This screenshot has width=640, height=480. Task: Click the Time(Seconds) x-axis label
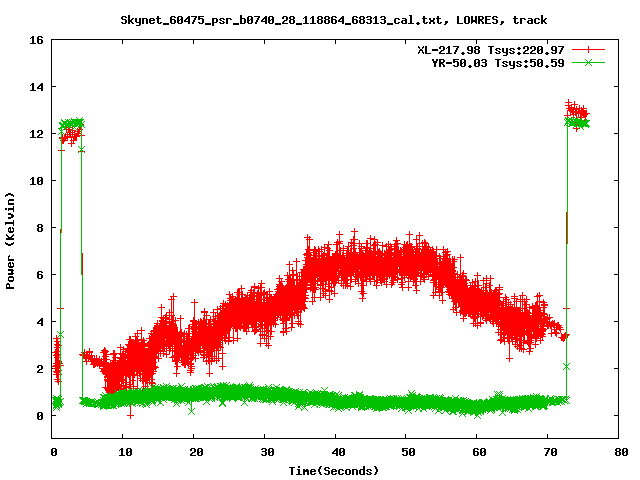coord(333,471)
